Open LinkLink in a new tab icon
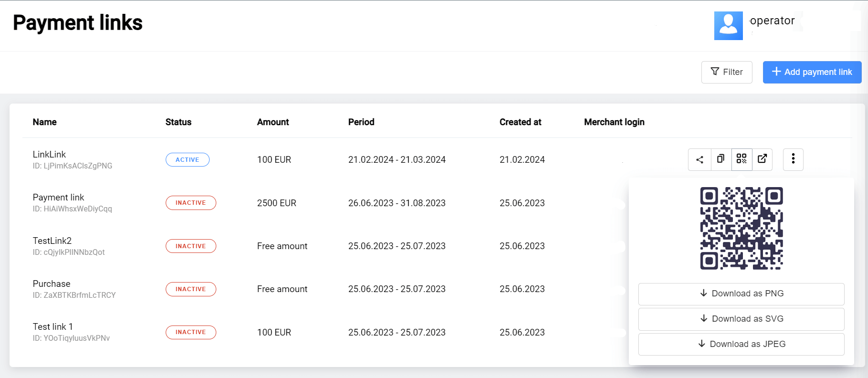The height and width of the screenshot is (378, 868). click(762, 159)
